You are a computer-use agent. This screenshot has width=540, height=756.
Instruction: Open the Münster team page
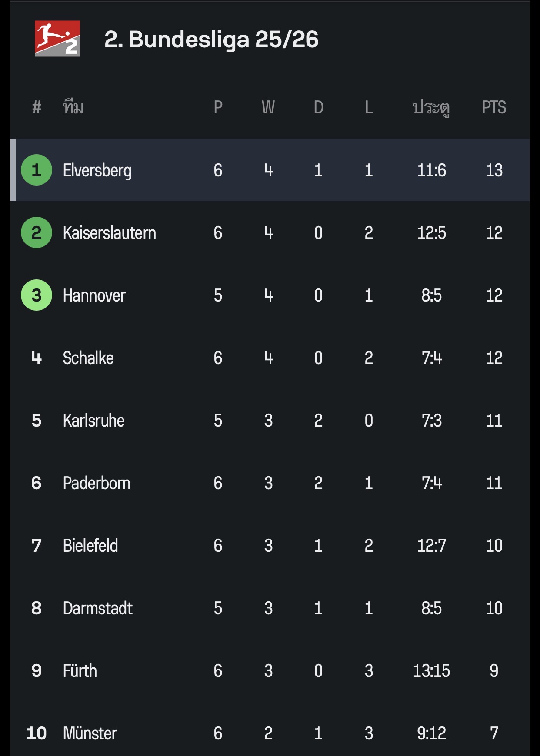tap(90, 733)
